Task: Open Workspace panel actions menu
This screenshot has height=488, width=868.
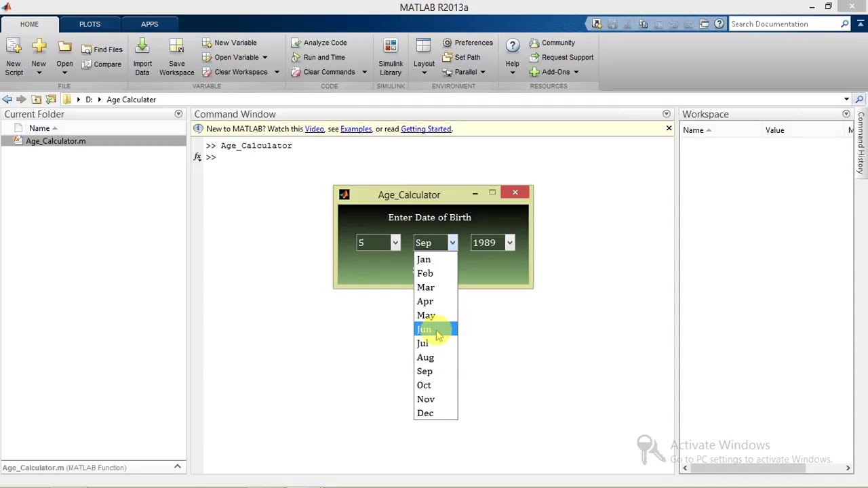Action: [846, 114]
